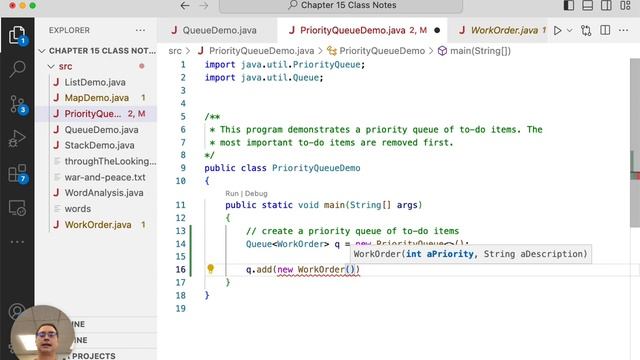This screenshot has height=360, width=640.
Task: Open MapDemo.java in the explorer
Action: pos(97,98)
